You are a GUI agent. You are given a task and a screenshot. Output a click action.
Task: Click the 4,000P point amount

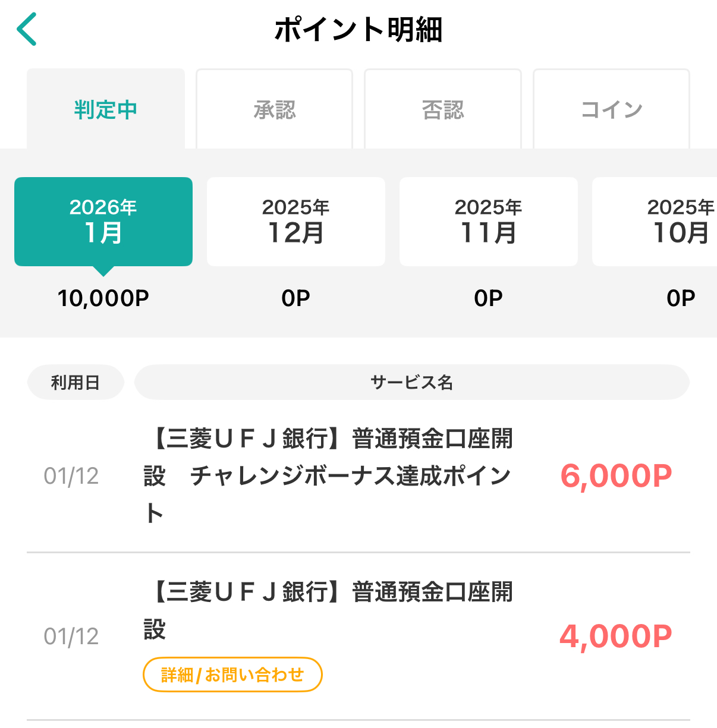click(616, 636)
